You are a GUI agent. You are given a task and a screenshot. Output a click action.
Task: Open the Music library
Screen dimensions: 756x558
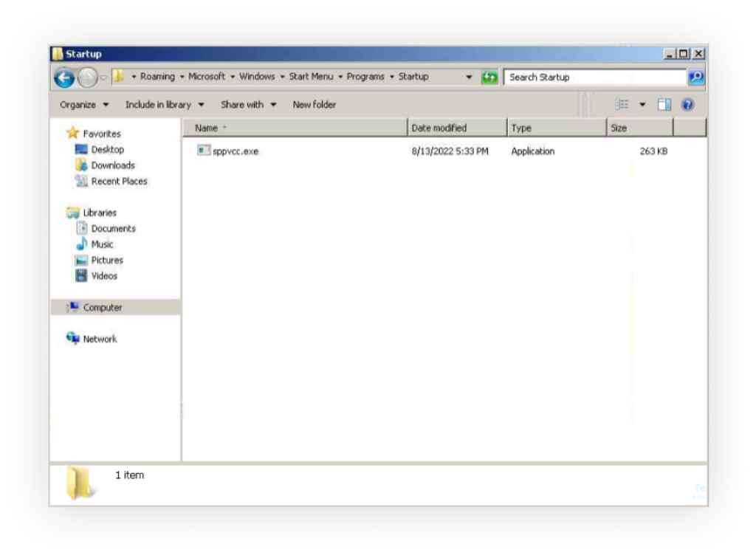tap(102, 244)
